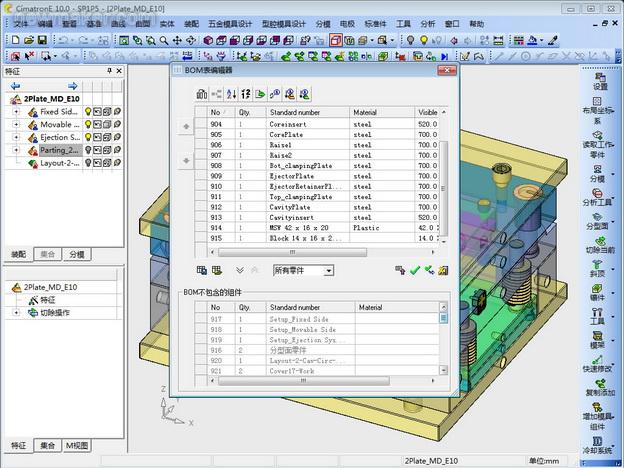Screen dimensions: 624x468
Task: Toggle light bulb visibility for Fixed Sid... row
Action: (88, 112)
